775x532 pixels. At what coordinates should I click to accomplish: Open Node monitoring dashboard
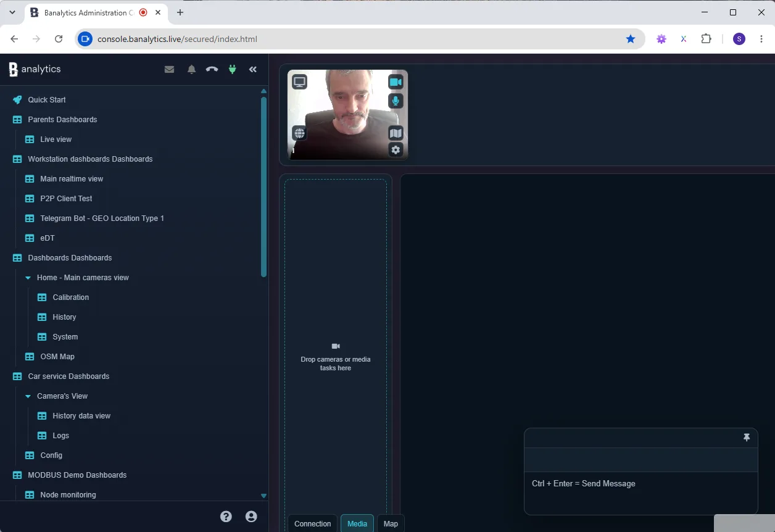click(68, 494)
